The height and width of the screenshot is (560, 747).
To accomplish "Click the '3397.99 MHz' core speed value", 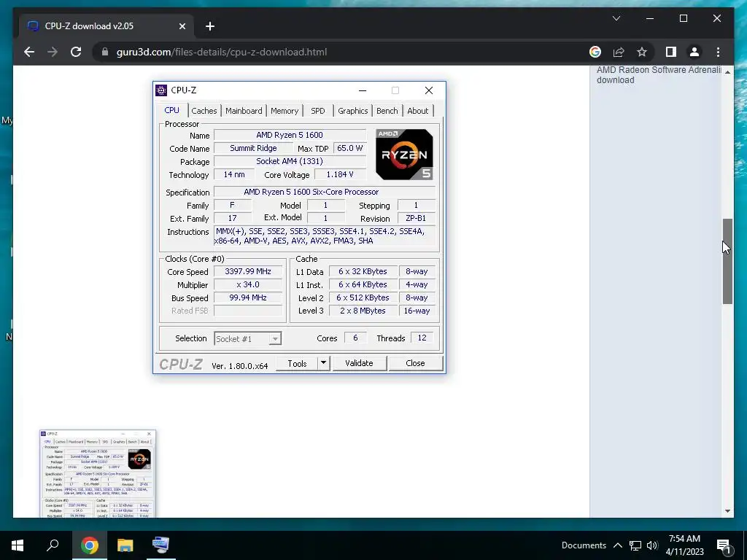I will click(x=248, y=271).
